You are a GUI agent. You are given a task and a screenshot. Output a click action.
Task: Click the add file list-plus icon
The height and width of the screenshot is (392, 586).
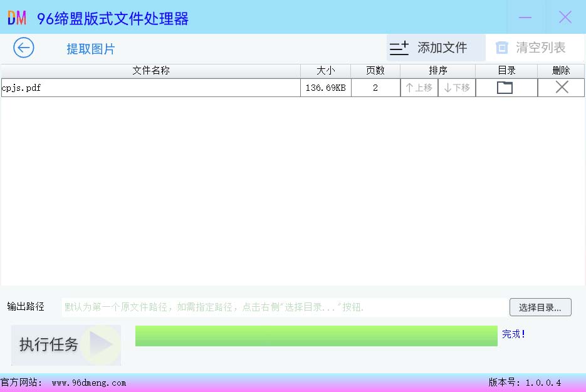[x=399, y=48]
